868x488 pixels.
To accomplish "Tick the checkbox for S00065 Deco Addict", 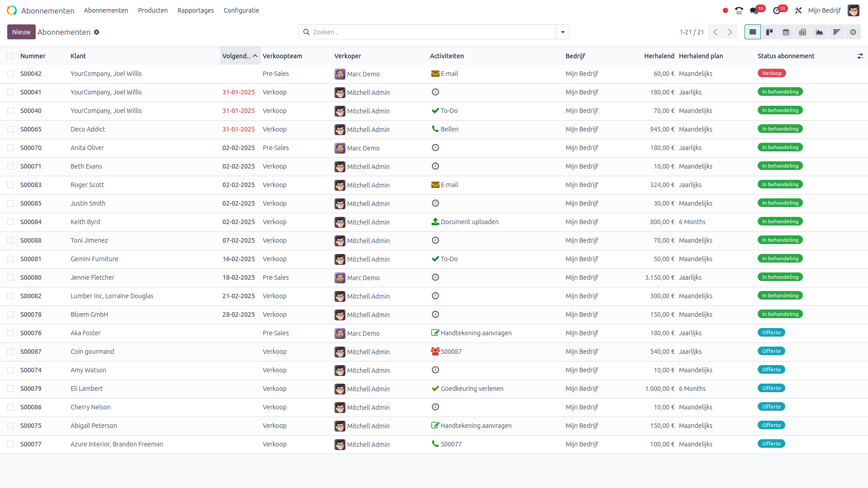I will coord(10,129).
